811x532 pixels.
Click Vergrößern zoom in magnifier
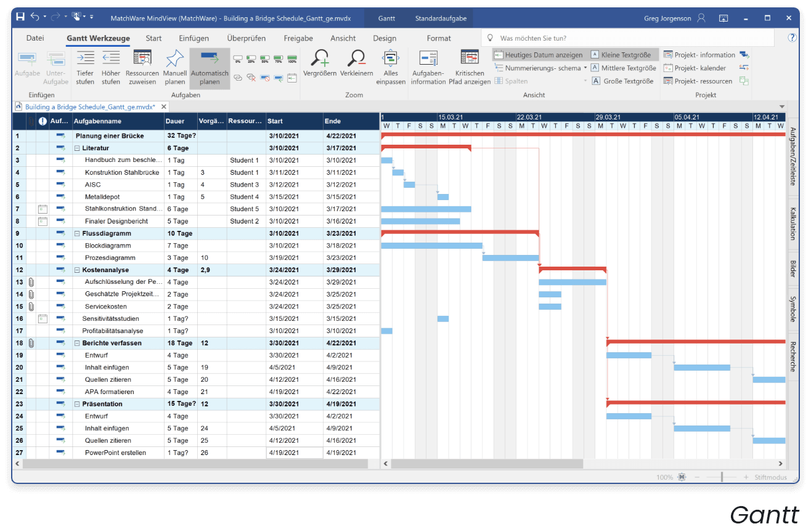(320, 58)
